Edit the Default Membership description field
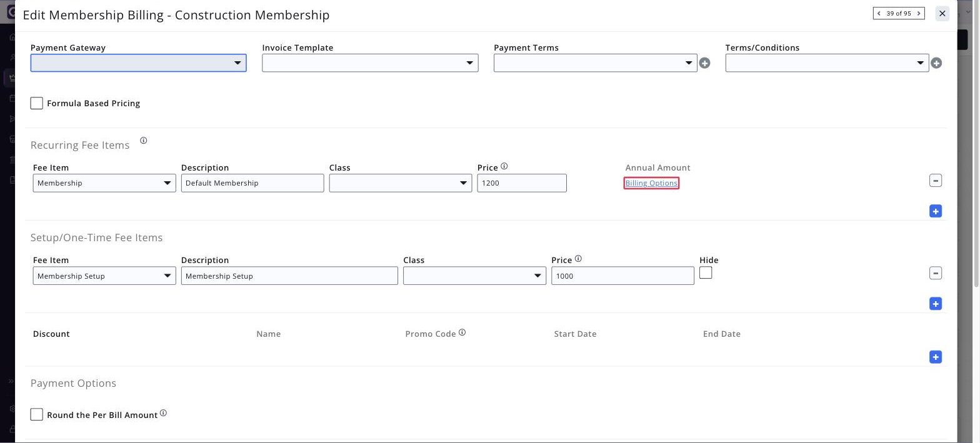980x443 pixels. [252, 183]
